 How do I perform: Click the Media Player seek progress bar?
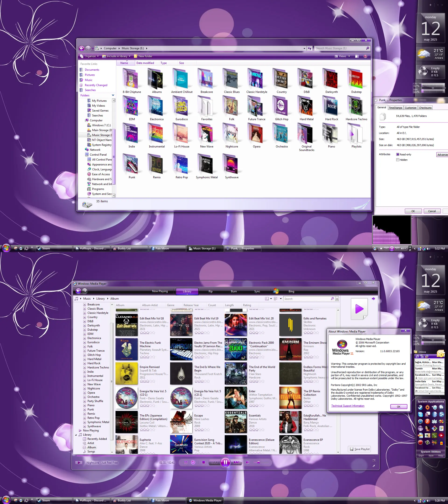[225, 455]
